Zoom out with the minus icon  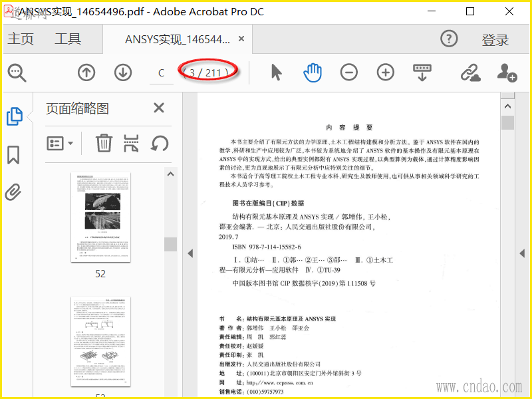point(349,72)
